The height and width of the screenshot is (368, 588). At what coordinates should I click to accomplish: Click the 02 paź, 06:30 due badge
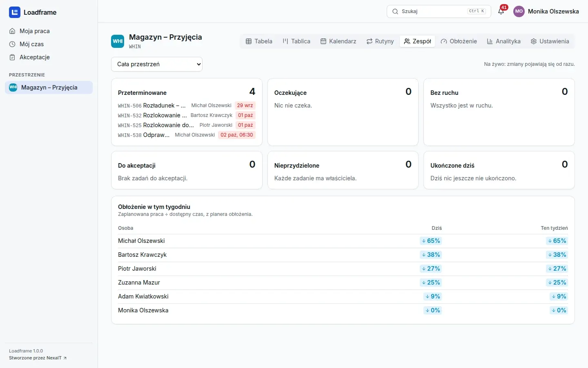pyautogui.click(x=237, y=135)
